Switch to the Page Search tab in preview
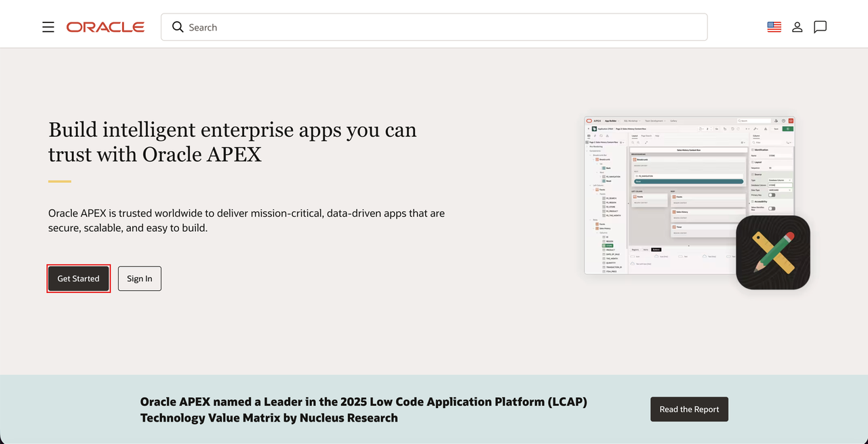Viewport: 868px width, 444px height. pyautogui.click(x=646, y=136)
